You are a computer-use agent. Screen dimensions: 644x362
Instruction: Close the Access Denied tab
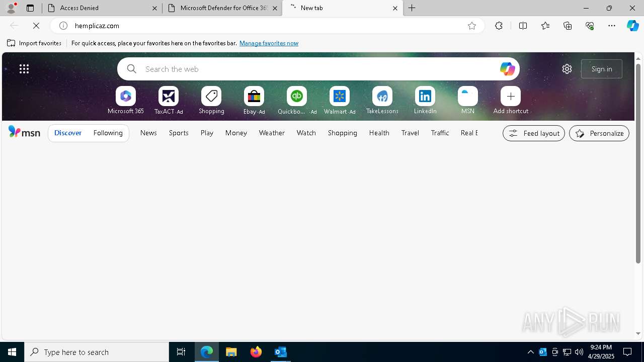(154, 8)
